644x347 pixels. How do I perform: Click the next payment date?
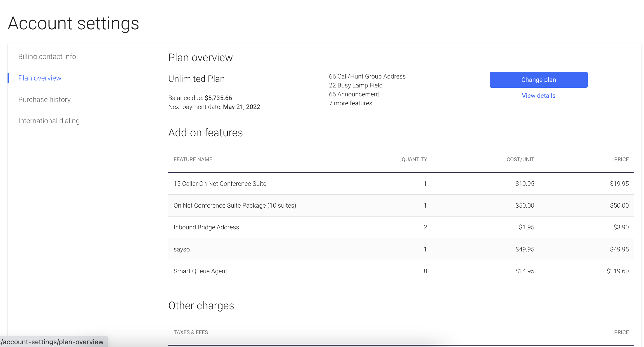pyautogui.click(x=241, y=107)
